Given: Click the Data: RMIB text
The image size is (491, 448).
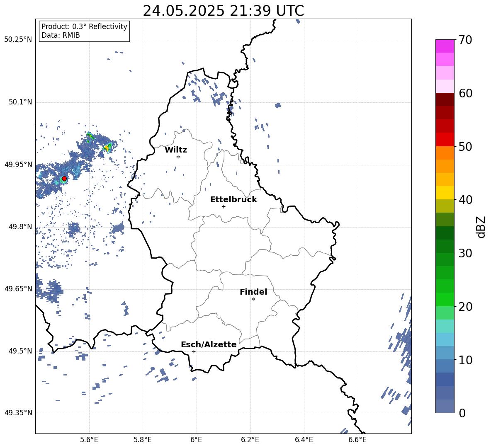Looking at the screenshot, I should pos(61,35).
